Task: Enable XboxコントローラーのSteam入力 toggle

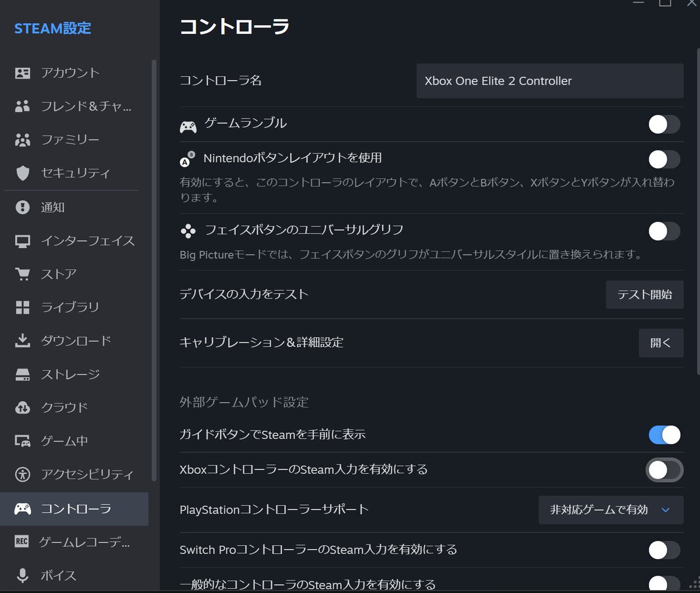Action: [664, 470]
